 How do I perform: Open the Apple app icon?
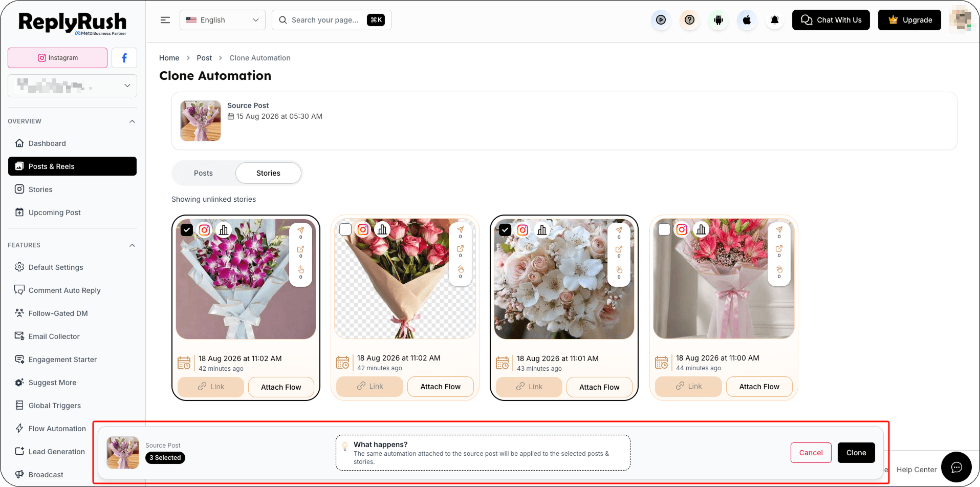click(747, 20)
